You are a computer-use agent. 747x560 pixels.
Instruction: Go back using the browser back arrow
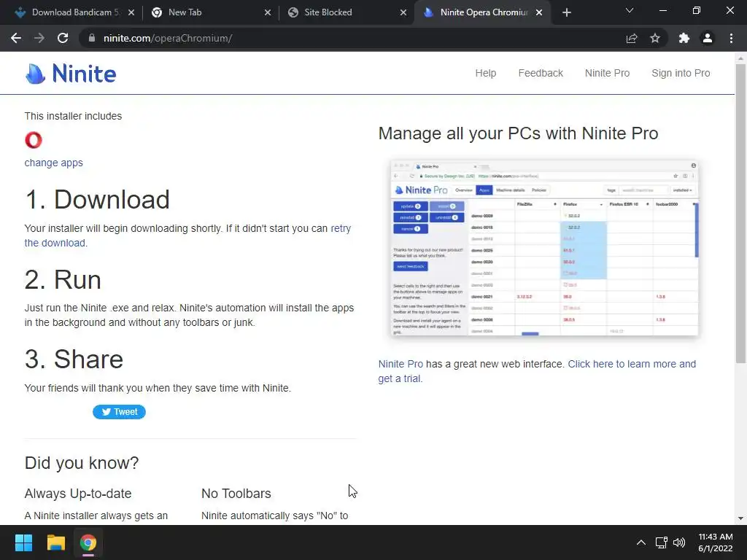(16, 38)
